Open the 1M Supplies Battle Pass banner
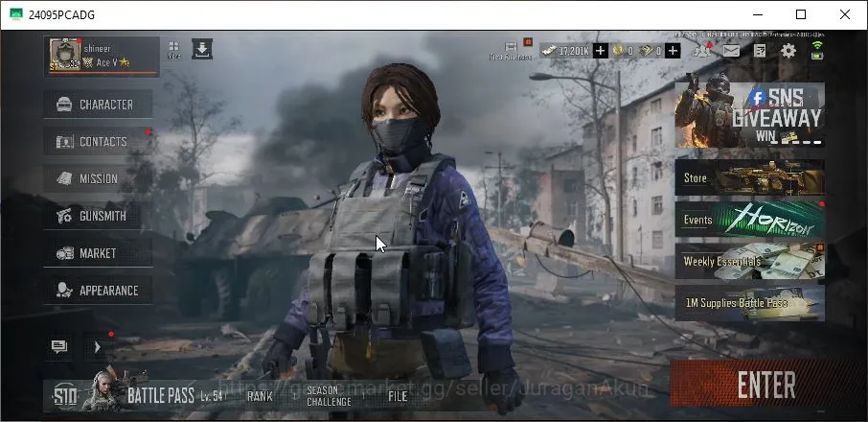The height and width of the screenshot is (422, 868). [749, 303]
